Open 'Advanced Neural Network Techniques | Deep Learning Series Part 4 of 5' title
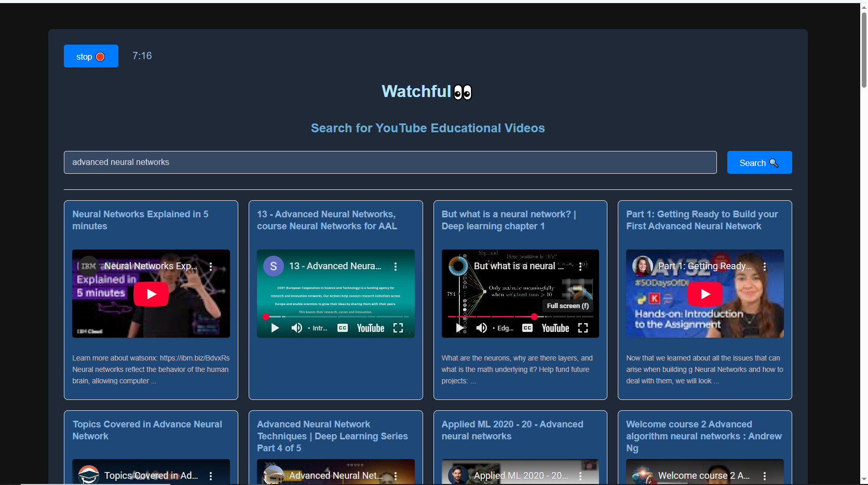This screenshot has width=868, height=485. pyautogui.click(x=332, y=436)
